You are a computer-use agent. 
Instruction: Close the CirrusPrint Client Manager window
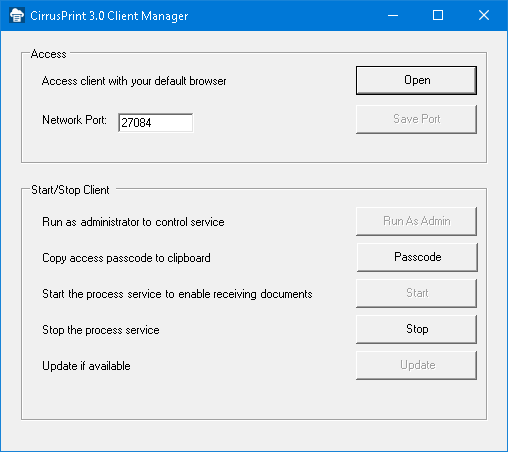[484, 15]
